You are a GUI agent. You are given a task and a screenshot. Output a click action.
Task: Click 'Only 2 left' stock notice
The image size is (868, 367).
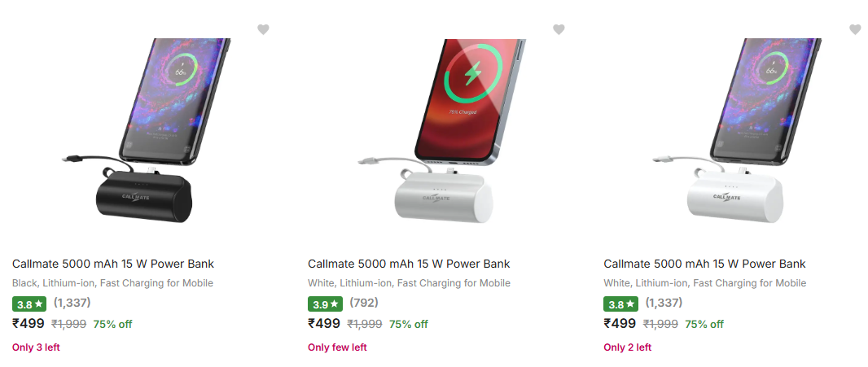click(x=627, y=347)
